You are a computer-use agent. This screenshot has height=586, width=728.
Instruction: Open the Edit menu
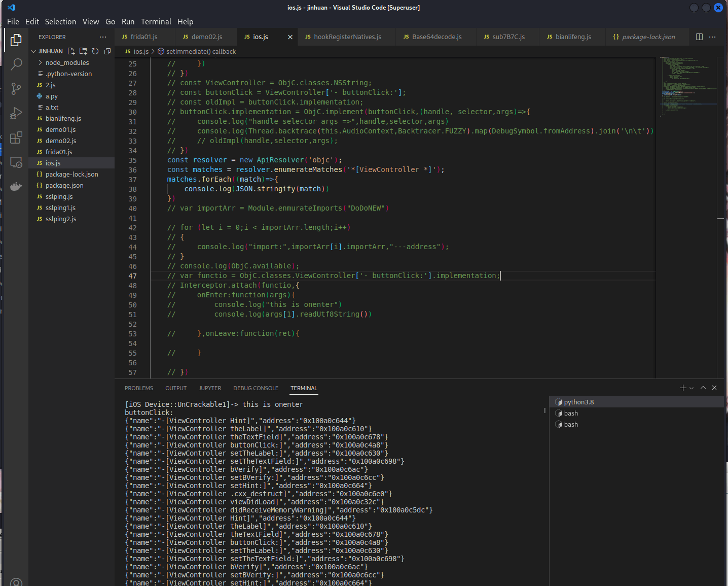[32, 22]
